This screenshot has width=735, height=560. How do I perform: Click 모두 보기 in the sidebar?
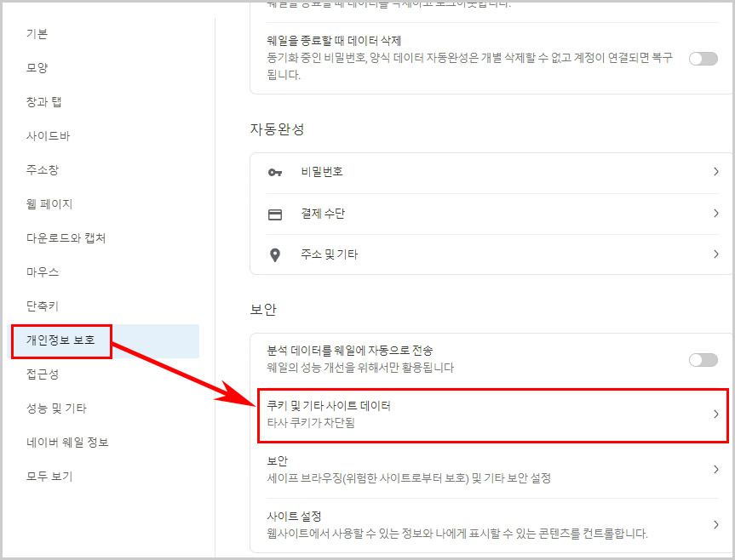tap(49, 477)
